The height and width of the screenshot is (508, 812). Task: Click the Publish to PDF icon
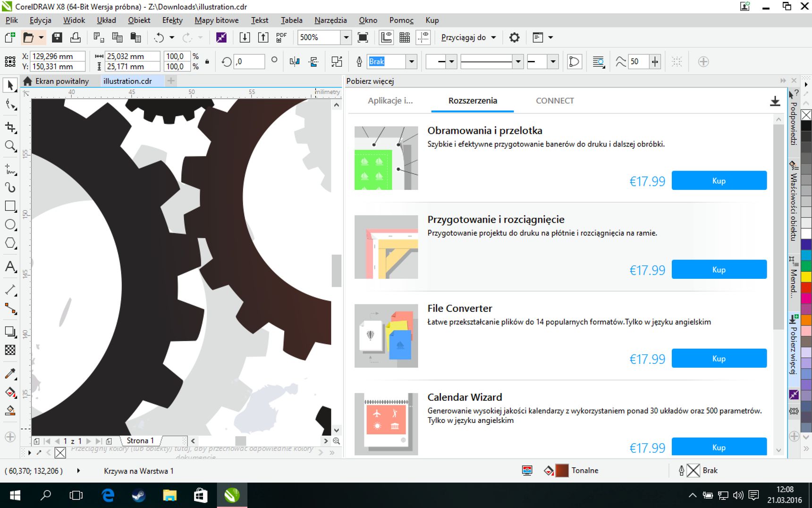click(x=281, y=37)
